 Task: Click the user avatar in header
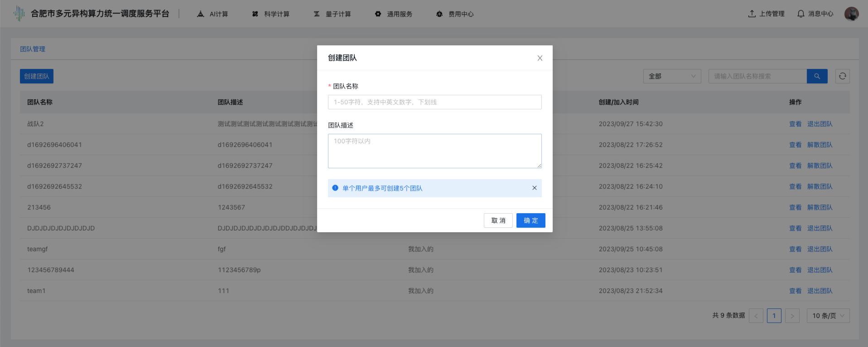(851, 14)
